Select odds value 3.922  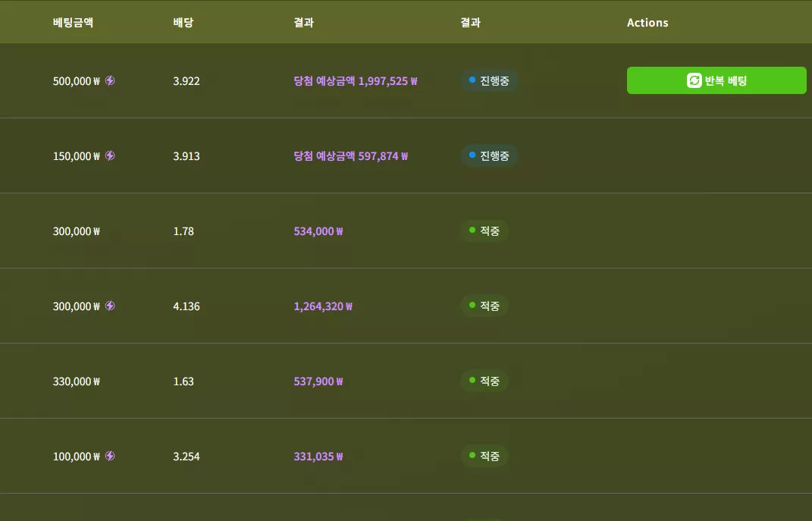187,81
